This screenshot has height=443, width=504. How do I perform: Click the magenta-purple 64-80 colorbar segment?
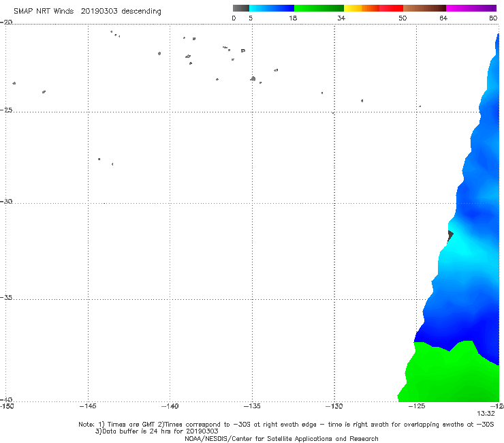point(471,8)
